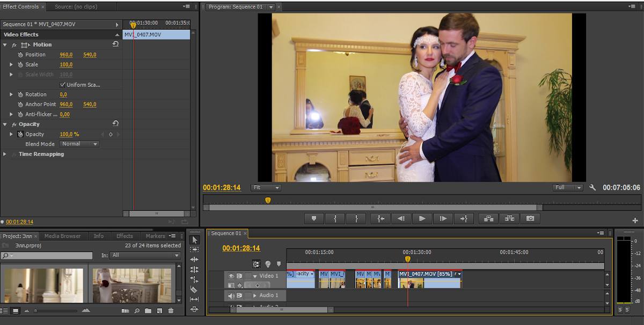Image resolution: width=644 pixels, height=325 pixels.
Task: Open the button editor plus icon
Action: [x=635, y=220]
